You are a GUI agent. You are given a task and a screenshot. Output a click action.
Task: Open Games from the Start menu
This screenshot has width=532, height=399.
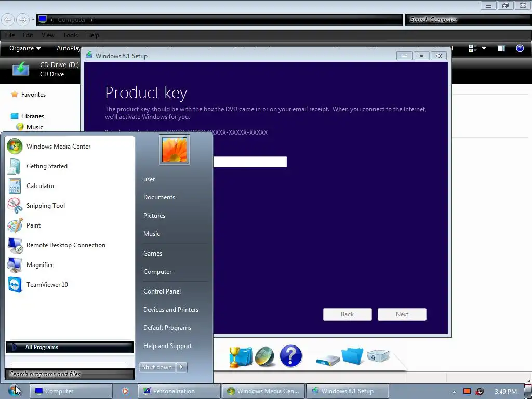coord(153,254)
